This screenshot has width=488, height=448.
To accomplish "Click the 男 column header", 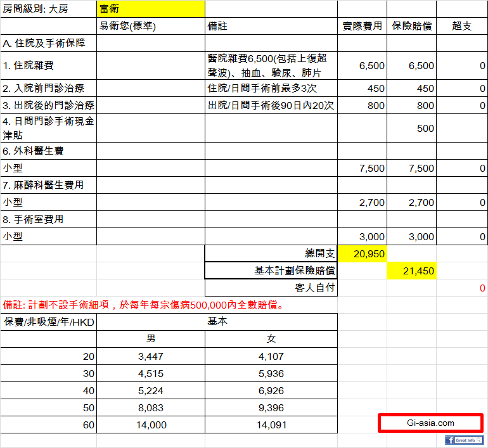I will pyautogui.click(x=151, y=339).
